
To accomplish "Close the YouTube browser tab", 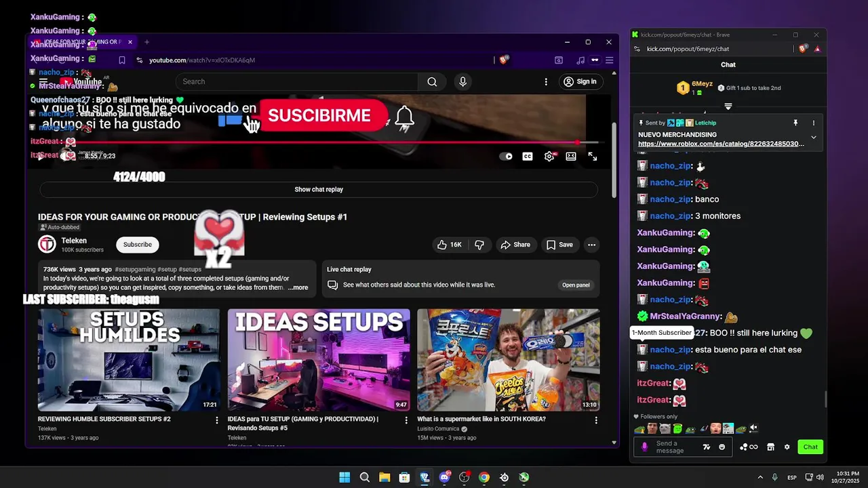I will pos(130,42).
